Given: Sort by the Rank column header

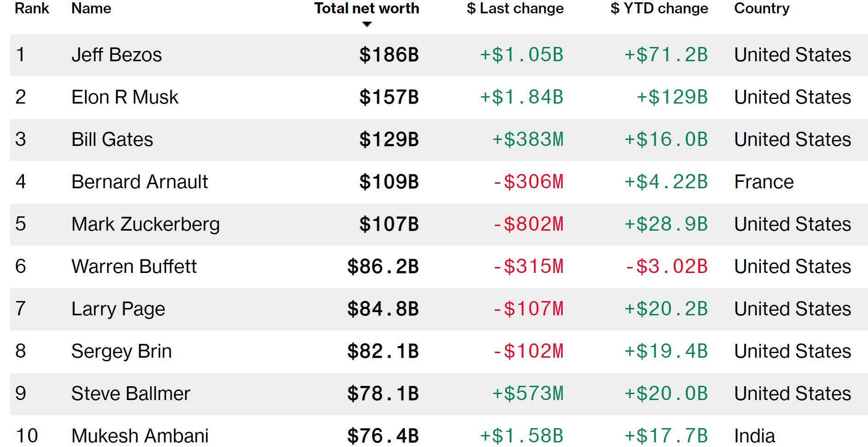Looking at the screenshot, I should (x=32, y=8).
